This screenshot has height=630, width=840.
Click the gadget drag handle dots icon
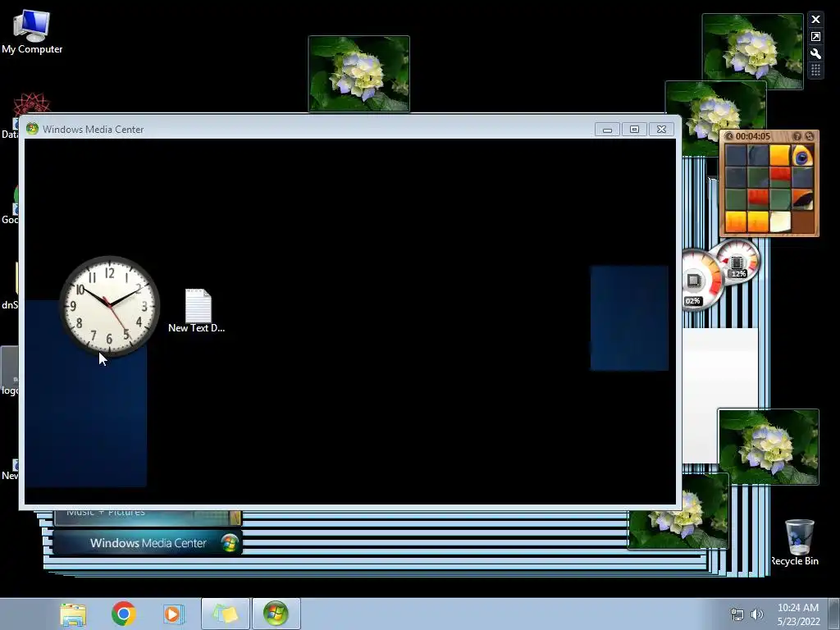(815, 71)
